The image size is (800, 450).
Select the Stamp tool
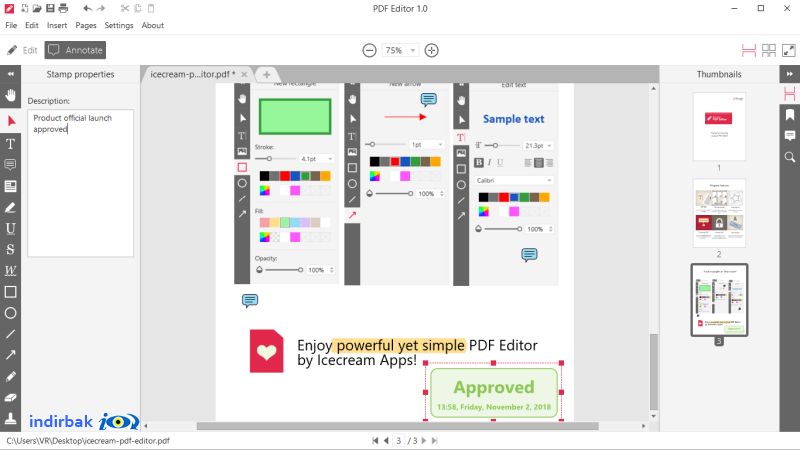(x=10, y=418)
